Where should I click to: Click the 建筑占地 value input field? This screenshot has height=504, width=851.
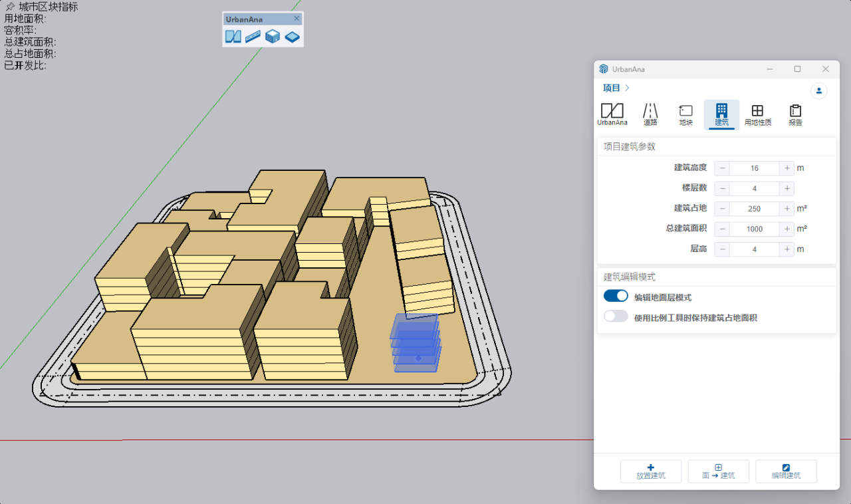point(754,209)
